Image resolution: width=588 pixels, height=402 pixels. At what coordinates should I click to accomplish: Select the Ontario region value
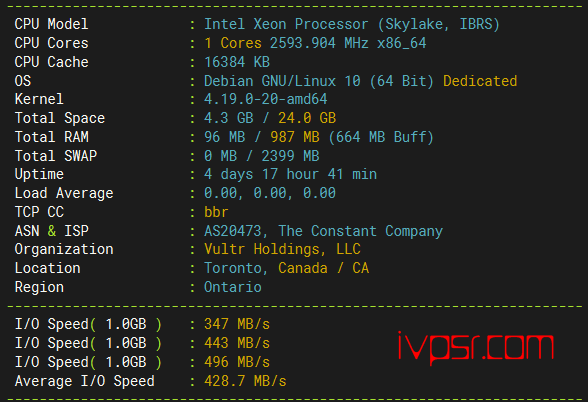tap(232, 287)
